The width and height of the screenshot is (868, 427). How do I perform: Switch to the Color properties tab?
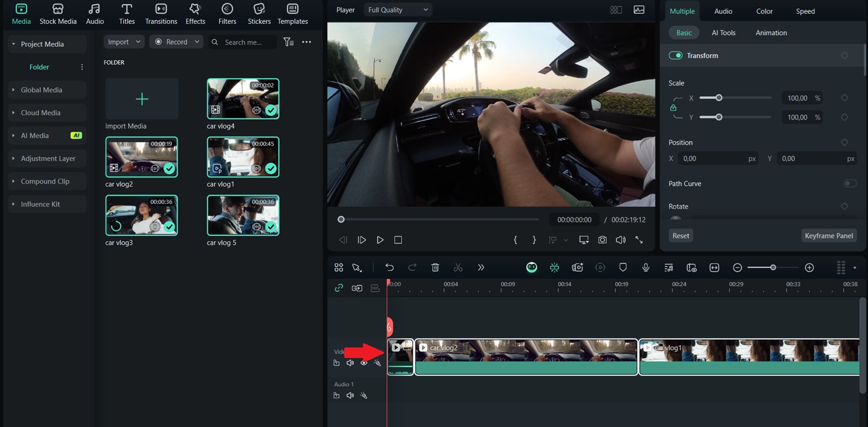[x=764, y=11]
